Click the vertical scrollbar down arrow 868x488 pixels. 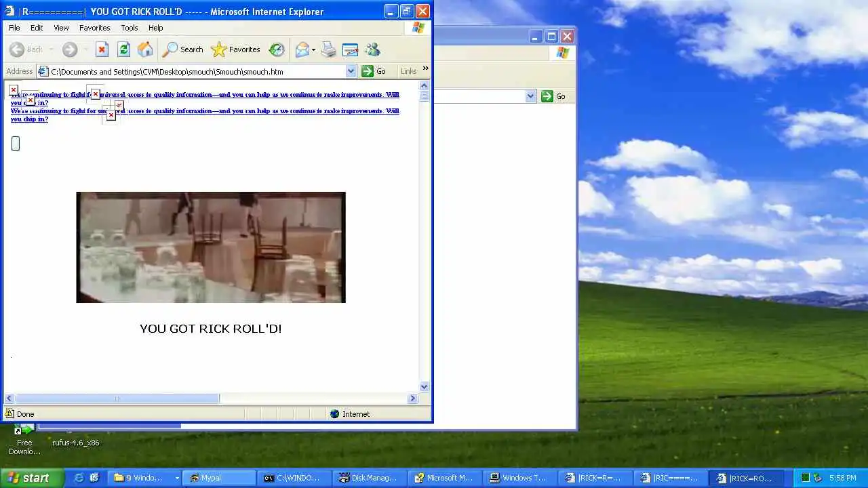pyautogui.click(x=425, y=387)
